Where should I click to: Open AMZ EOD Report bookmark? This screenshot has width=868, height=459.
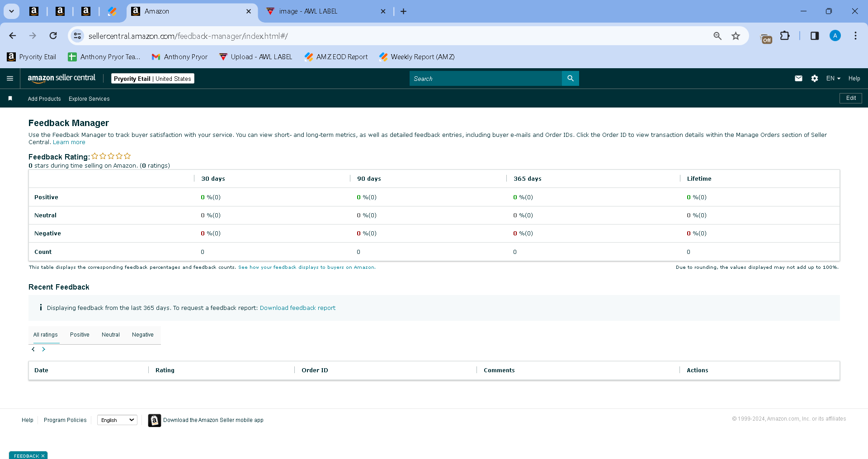[336, 57]
